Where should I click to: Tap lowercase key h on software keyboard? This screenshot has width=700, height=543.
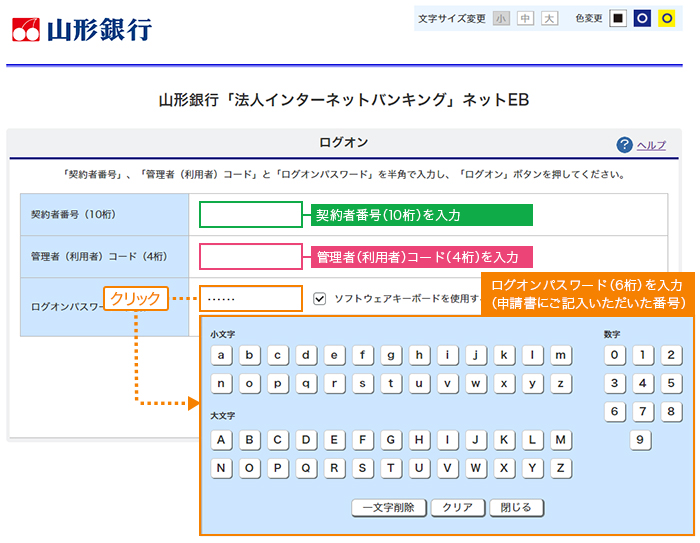[x=419, y=355]
